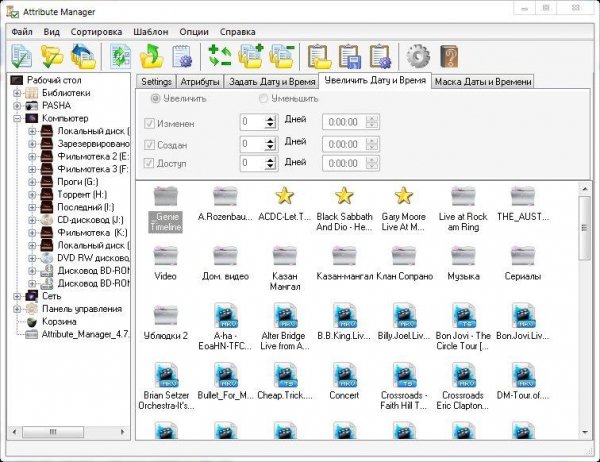600x462 pixels.
Task: Switch to the Атрибуты tab
Action: (200, 82)
